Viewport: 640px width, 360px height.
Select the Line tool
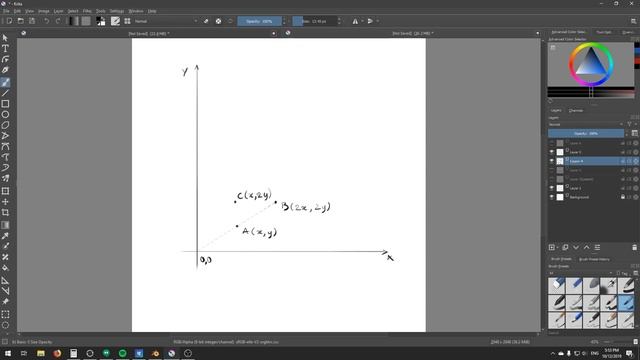(5, 93)
